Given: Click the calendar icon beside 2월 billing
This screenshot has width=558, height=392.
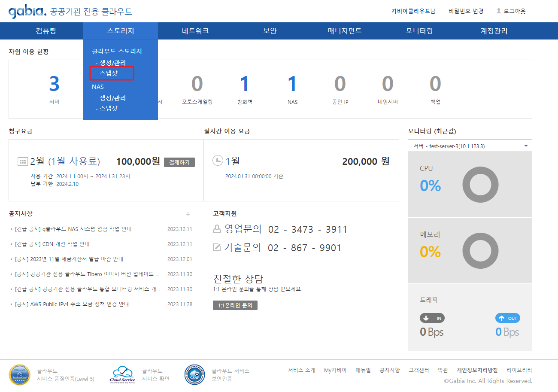Looking at the screenshot, I should [x=22, y=161].
